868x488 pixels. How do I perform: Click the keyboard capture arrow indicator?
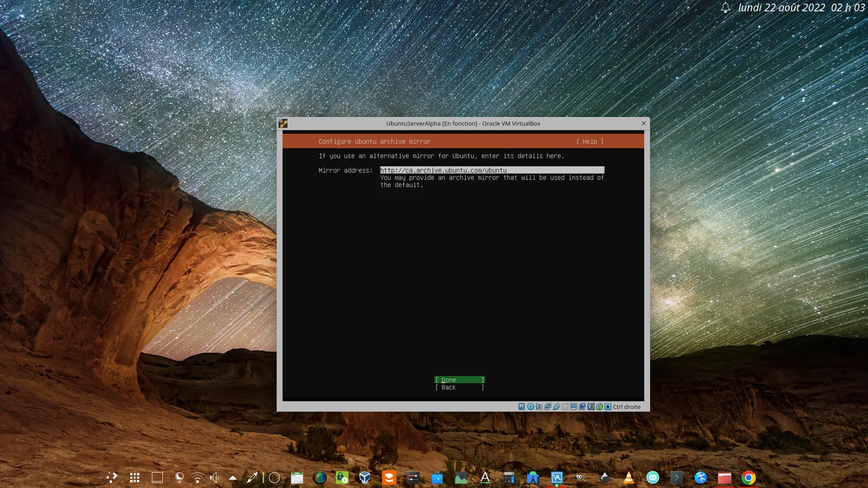pos(608,407)
